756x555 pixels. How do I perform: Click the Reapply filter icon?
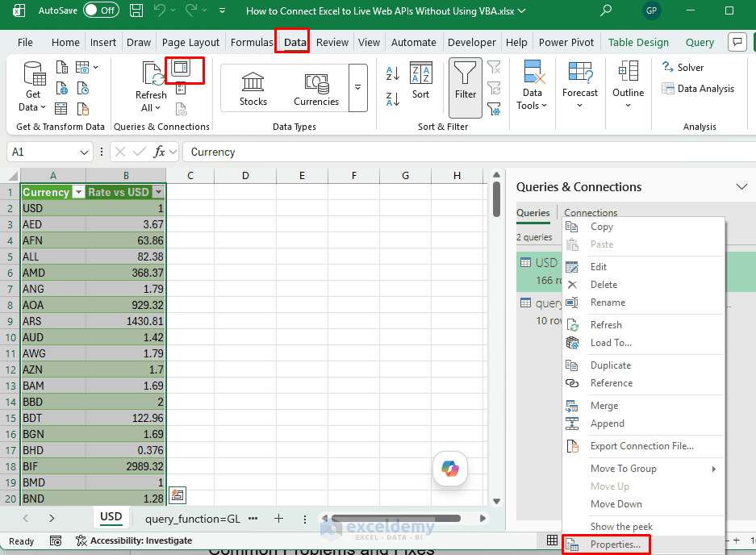click(x=494, y=88)
